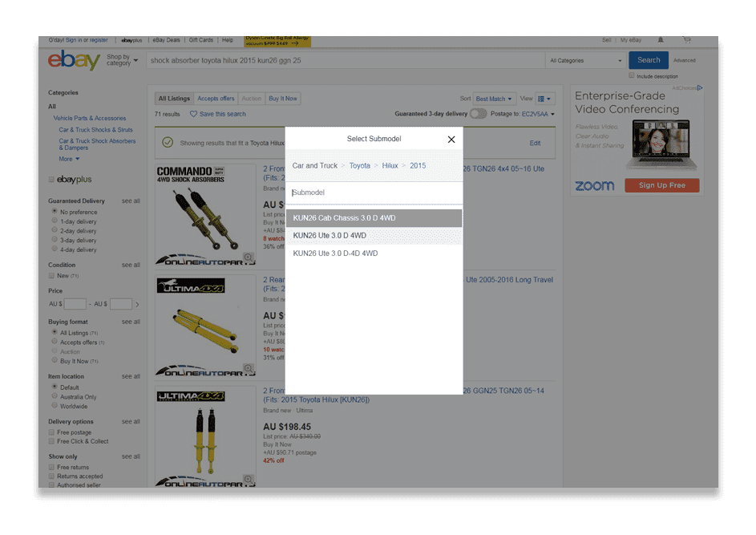
Task: Open the Gift Cards link
Action: click(x=201, y=40)
